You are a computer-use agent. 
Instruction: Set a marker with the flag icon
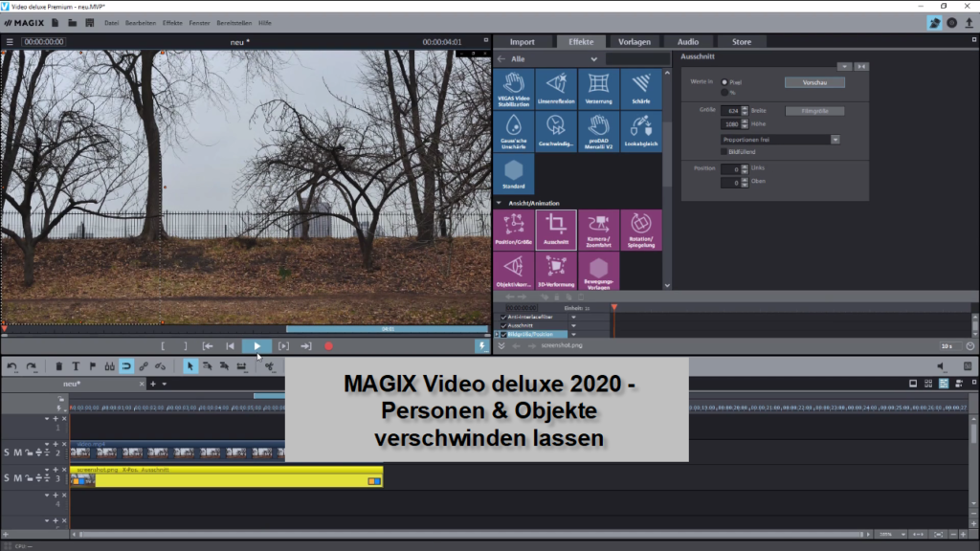(93, 366)
